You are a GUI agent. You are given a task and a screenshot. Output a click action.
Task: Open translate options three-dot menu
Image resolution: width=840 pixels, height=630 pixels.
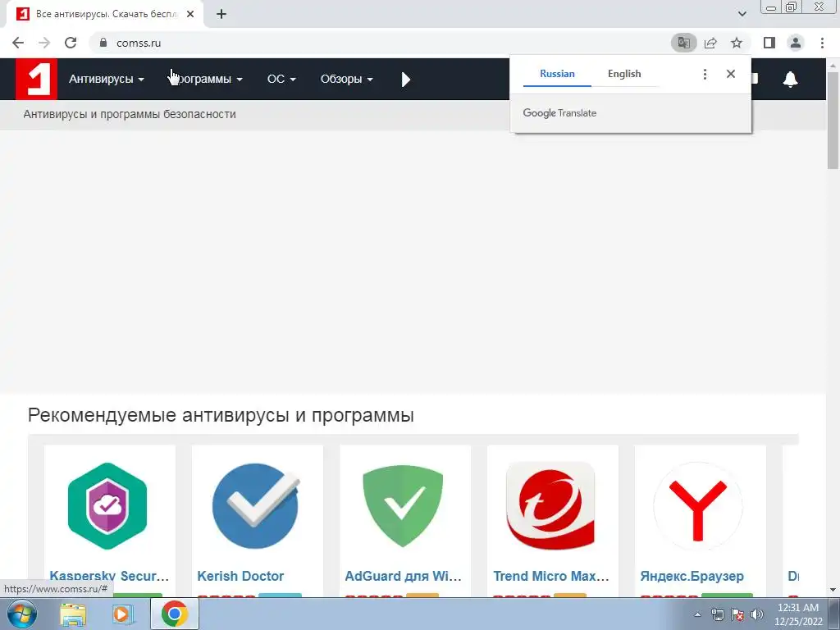(705, 74)
